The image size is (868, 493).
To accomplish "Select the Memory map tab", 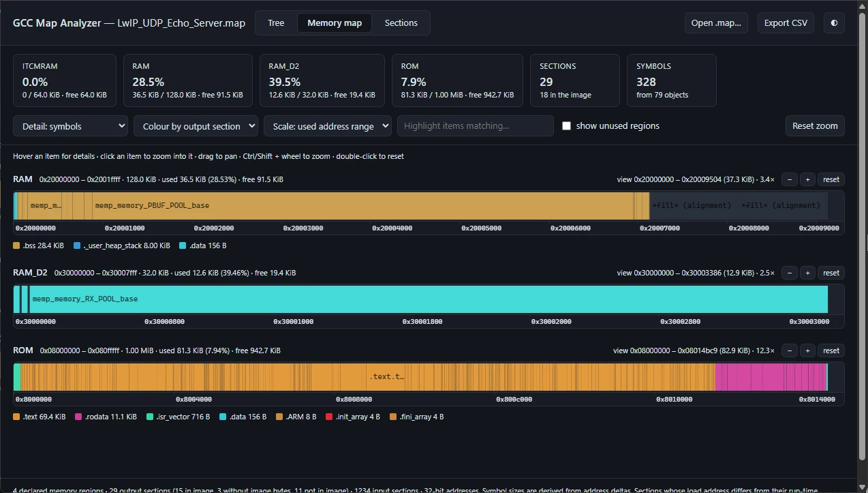I will click(335, 23).
